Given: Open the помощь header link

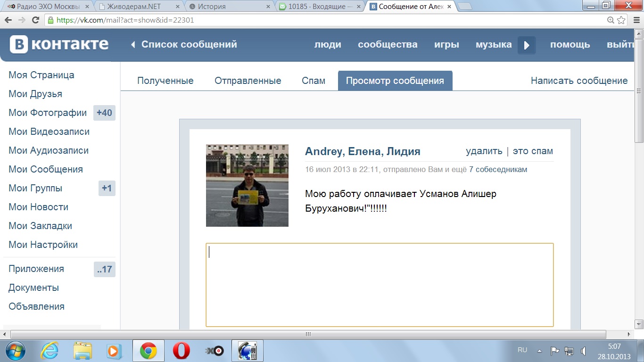Looking at the screenshot, I should pos(570,45).
